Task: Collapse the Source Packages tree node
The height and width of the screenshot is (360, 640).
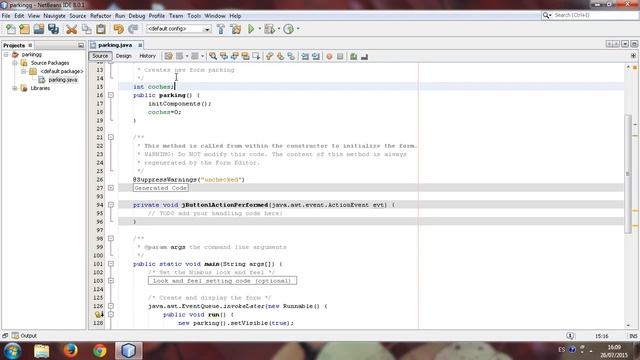Action: [x=15, y=63]
